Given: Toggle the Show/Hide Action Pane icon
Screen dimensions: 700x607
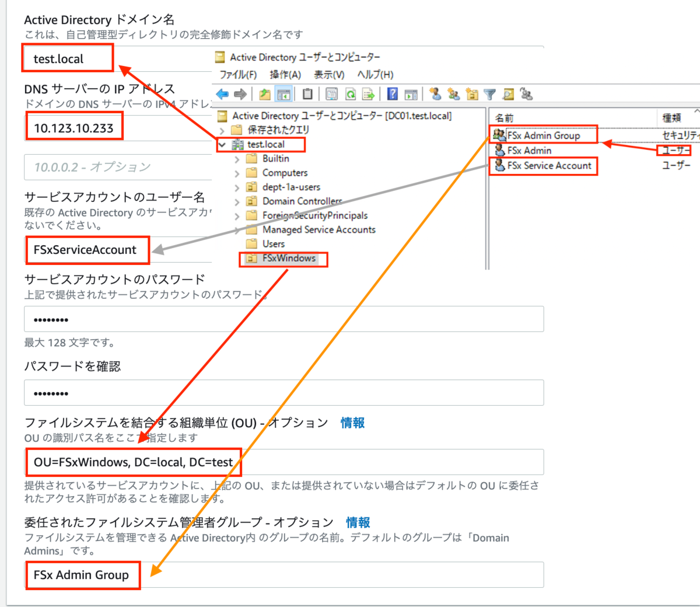Looking at the screenshot, I should pyautogui.click(x=411, y=94).
